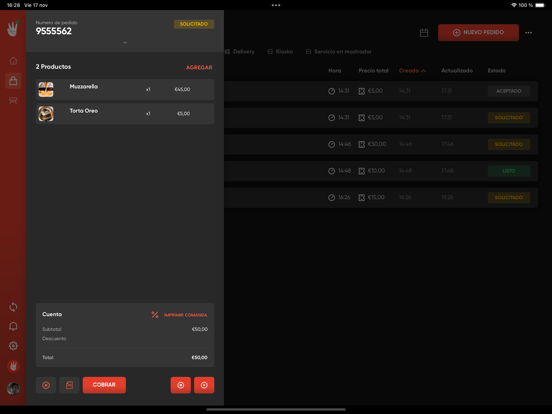Screen dimensions: 552x414
Task: Switch to the Kiosko tab
Action: tap(280, 52)
